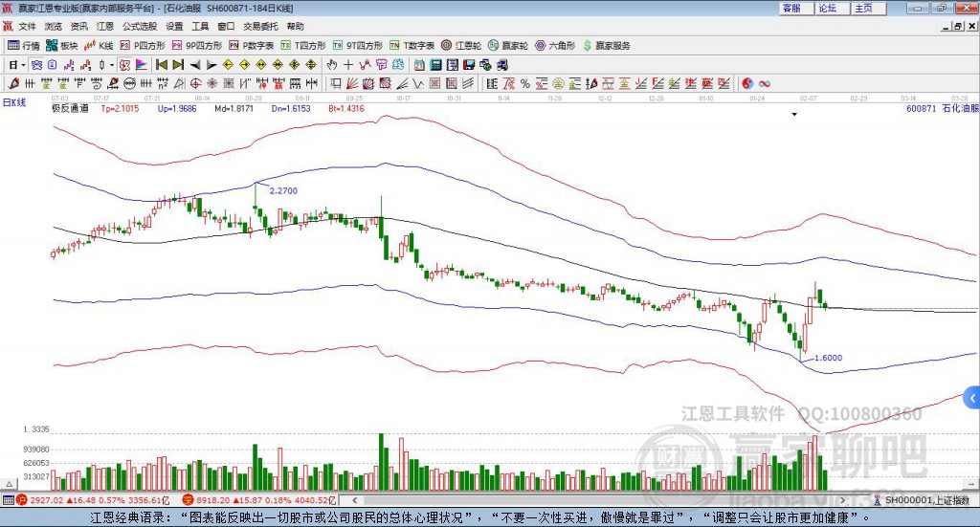
Task: Open the 资讯 menu
Action: click(x=78, y=26)
